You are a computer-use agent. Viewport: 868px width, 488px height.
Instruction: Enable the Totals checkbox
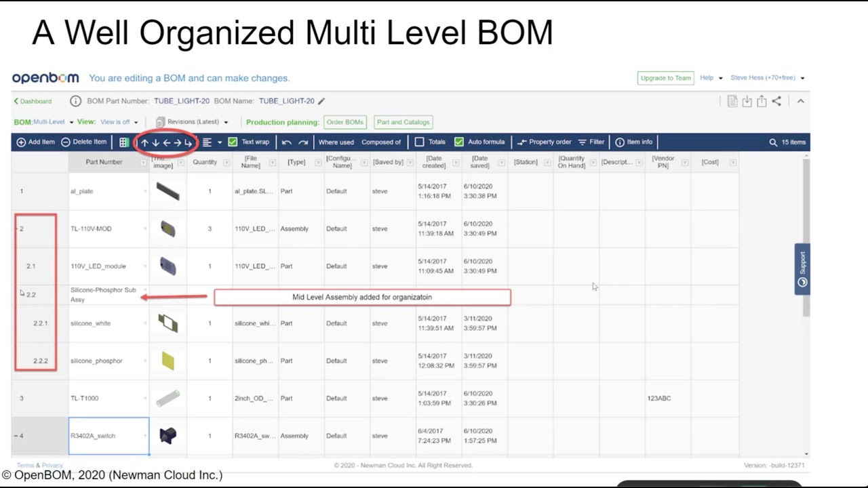[419, 142]
